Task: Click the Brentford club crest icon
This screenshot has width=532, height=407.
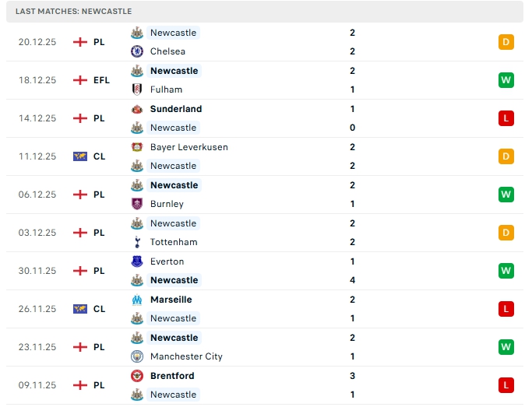Action: pyautogui.click(x=137, y=376)
